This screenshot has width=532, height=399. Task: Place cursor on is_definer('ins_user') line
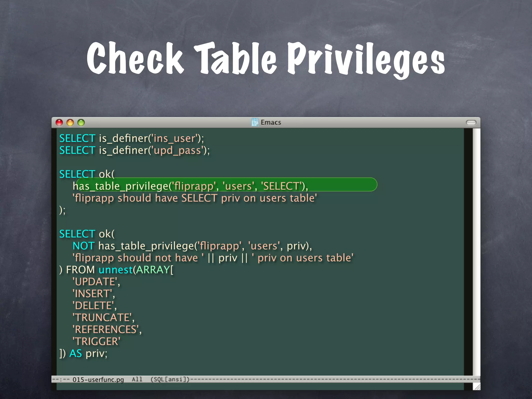pyautogui.click(x=132, y=138)
